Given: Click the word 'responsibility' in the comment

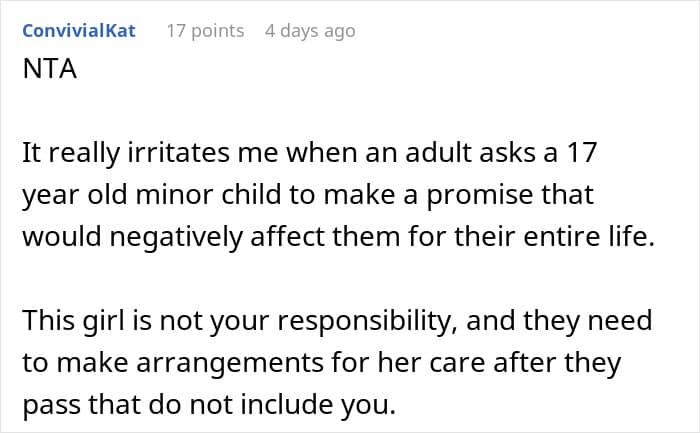Looking at the screenshot, I should click(367, 321).
